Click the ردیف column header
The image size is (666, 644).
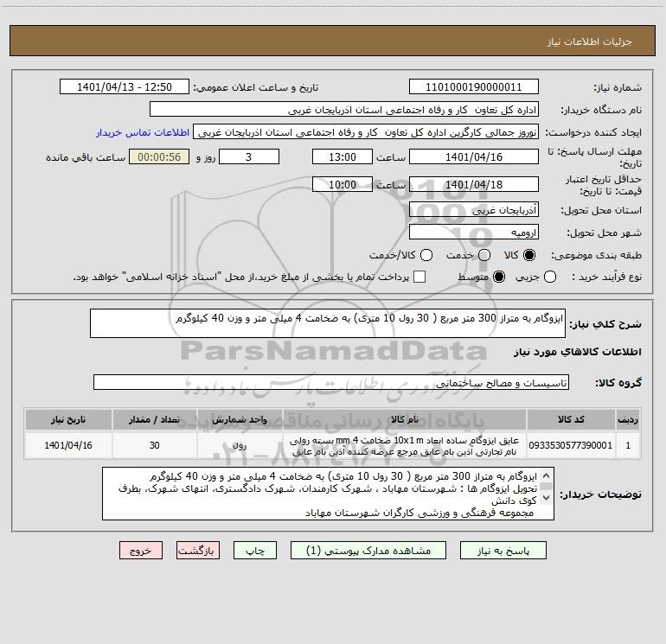(628, 419)
